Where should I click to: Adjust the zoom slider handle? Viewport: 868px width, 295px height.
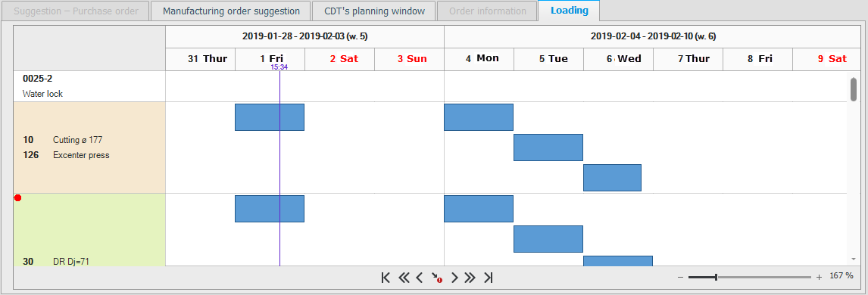[x=717, y=277]
